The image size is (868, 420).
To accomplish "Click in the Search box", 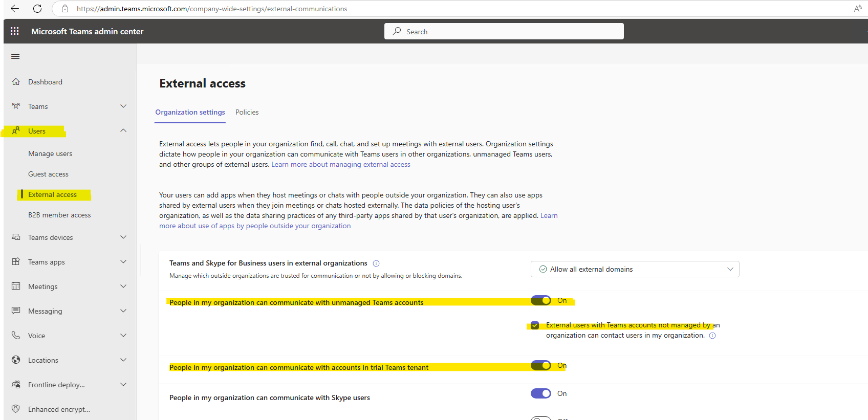I will 504,31.
